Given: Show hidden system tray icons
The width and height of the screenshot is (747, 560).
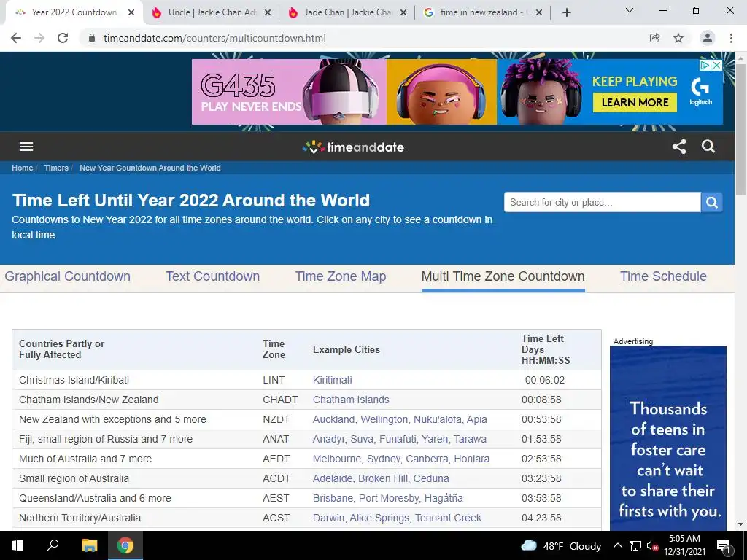Looking at the screenshot, I should point(617,545).
